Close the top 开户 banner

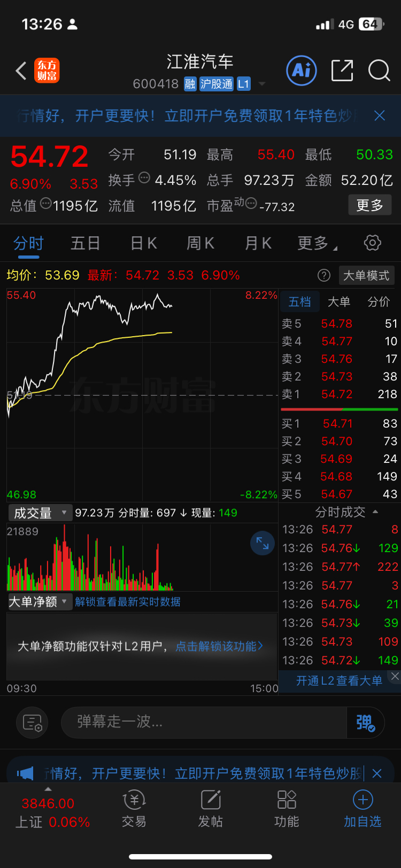[x=380, y=115]
